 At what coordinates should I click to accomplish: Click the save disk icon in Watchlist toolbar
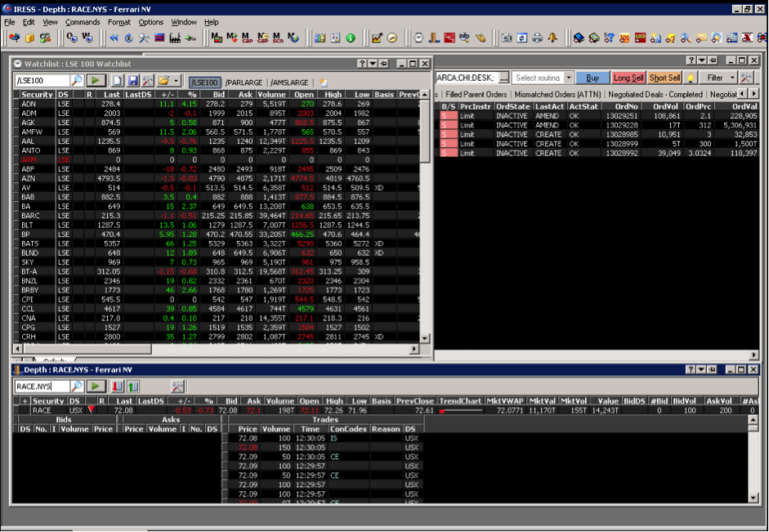tap(132, 81)
